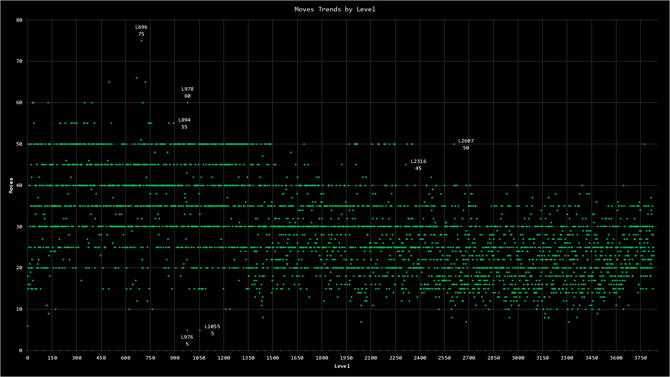Image resolution: width=670 pixels, height=377 pixels.
Task: Click the x-axis tick label '1200'
Action: click(x=224, y=358)
